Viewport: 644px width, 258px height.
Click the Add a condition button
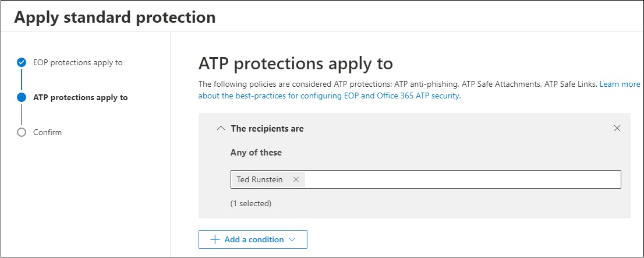(x=253, y=239)
